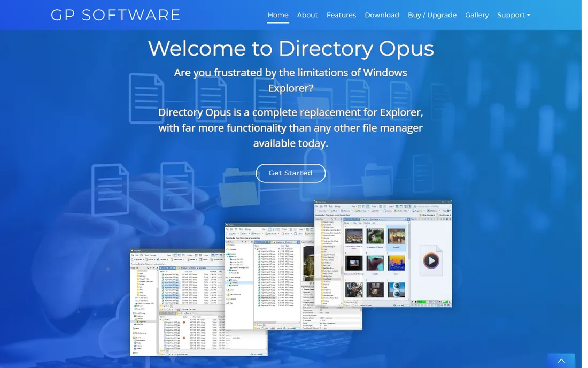This screenshot has height=368, width=588.
Task: Open the left Directory Opus screenshot
Action: pyautogui.click(x=177, y=302)
